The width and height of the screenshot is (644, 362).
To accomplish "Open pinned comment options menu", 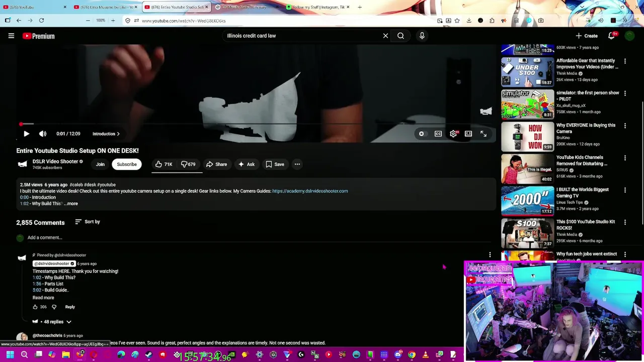I will coord(490,255).
